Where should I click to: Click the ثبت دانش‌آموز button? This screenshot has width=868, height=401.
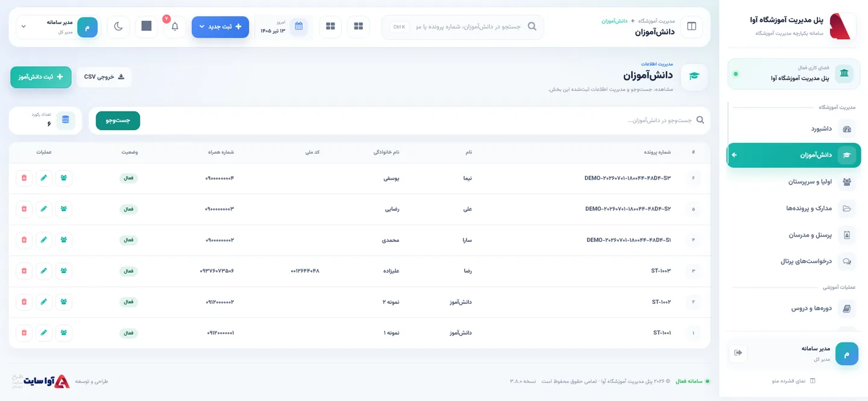(41, 77)
